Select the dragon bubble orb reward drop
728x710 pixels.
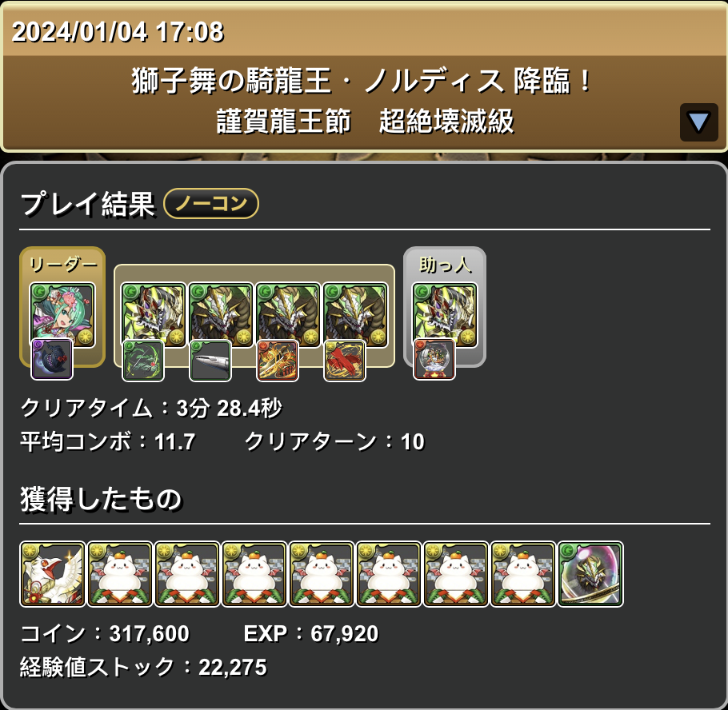point(590,574)
